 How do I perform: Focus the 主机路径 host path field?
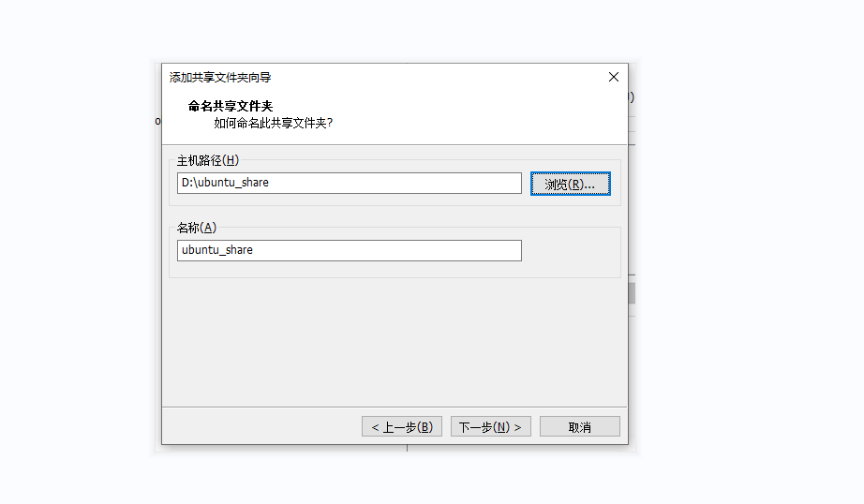pos(350,183)
